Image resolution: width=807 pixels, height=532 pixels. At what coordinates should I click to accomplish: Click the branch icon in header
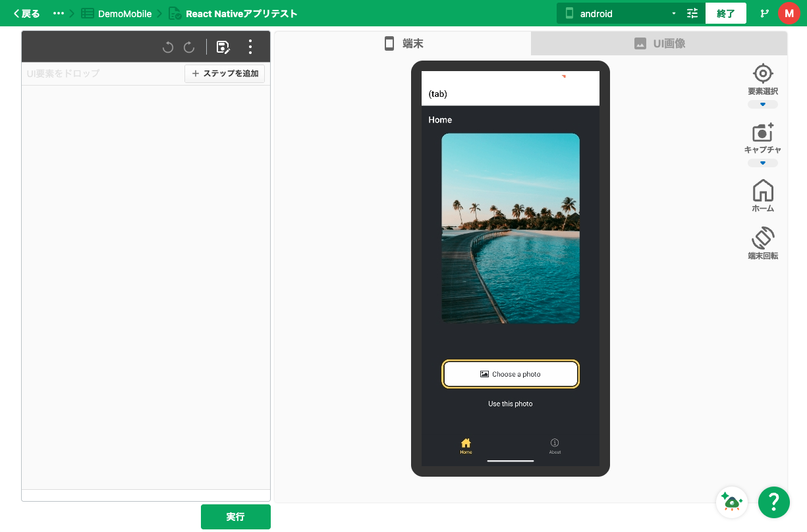[764, 13]
